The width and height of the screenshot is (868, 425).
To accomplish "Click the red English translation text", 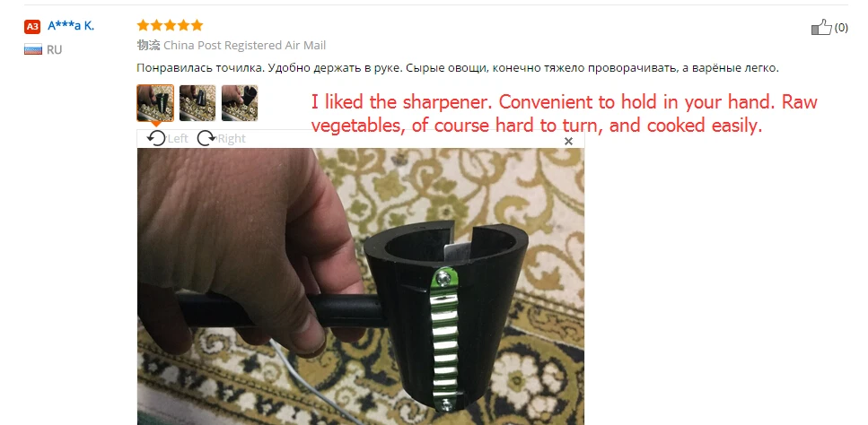I will (564, 114).
